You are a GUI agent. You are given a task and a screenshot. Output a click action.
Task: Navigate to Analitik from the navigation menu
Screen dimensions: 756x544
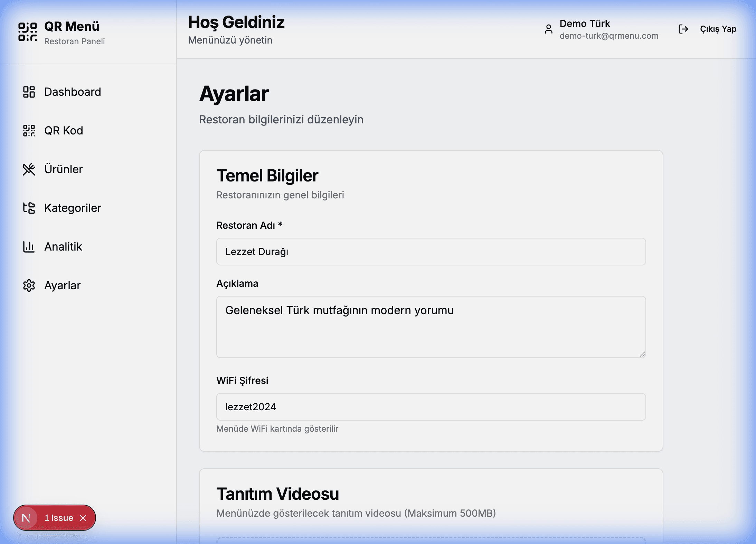tap(63, 246)
